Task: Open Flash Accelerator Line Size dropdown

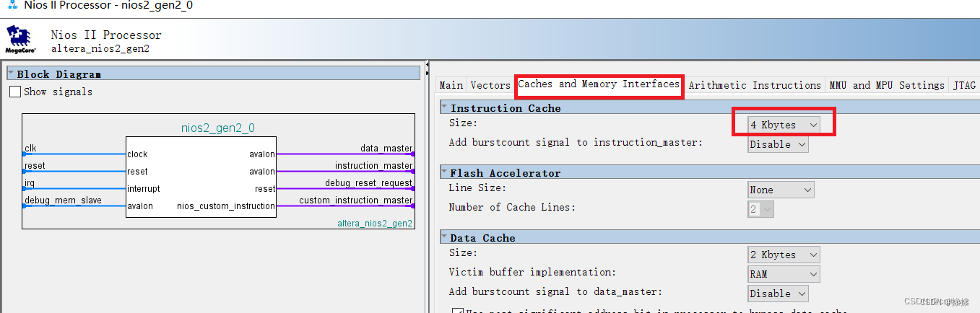Action: tap(781, 190)
